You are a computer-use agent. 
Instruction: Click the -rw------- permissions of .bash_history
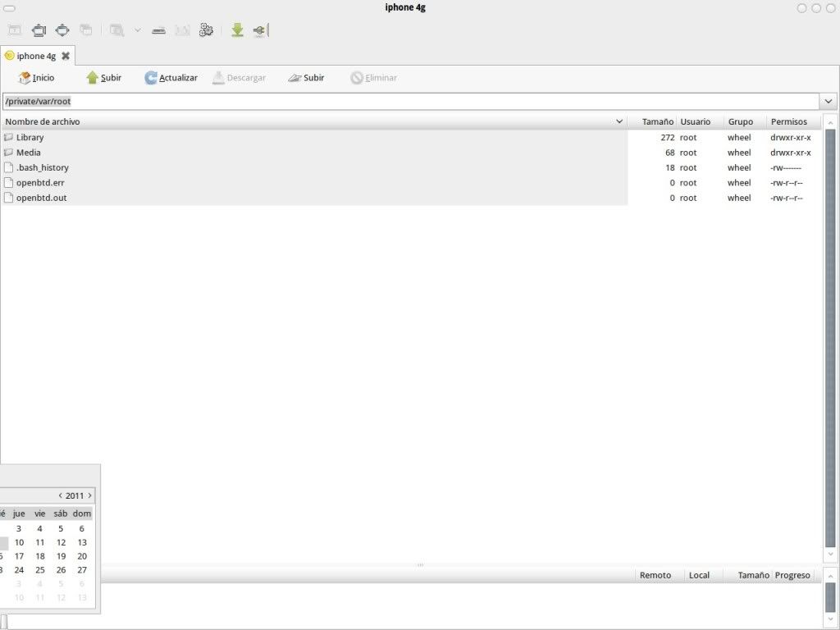click(786, 167)
